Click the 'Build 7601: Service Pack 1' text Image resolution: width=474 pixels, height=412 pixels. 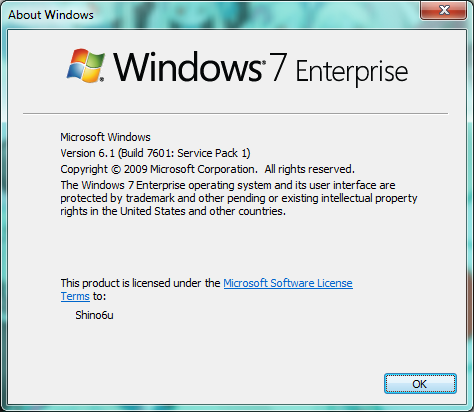184,153
